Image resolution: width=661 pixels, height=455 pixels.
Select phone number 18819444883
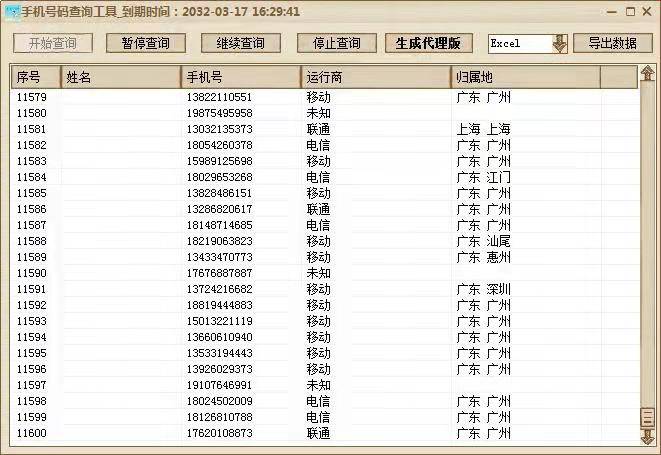[219, 306]
